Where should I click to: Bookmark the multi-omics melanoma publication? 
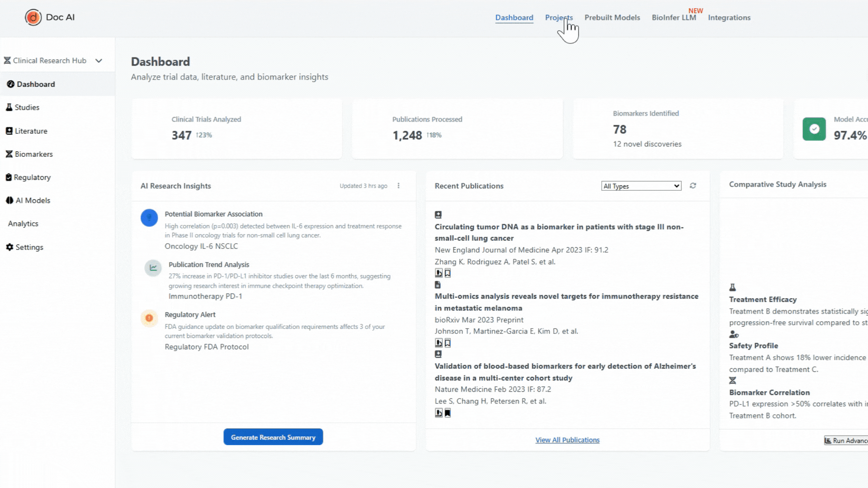[448, 343]
